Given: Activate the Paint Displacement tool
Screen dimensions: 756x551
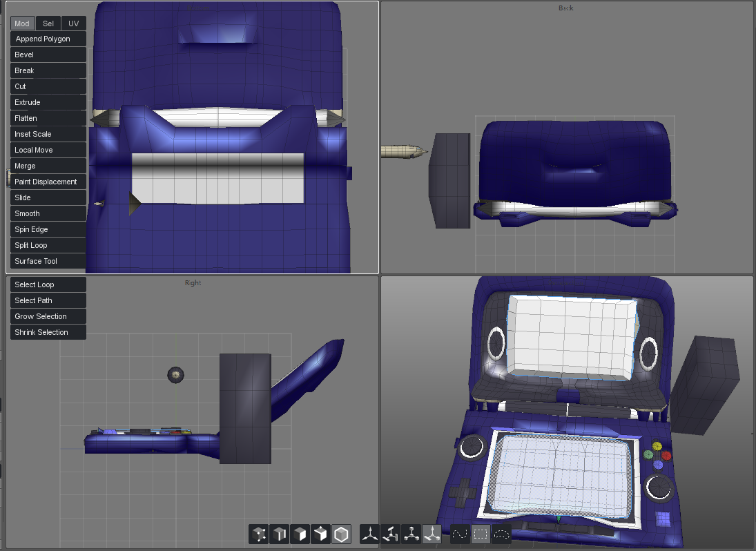Looking at the screenshot, I should (48, 182).
